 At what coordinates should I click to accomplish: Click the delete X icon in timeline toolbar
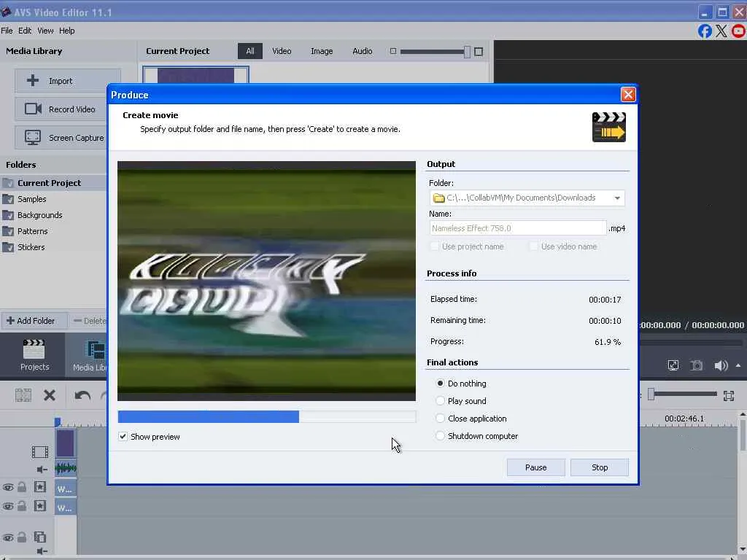[50, 395]
